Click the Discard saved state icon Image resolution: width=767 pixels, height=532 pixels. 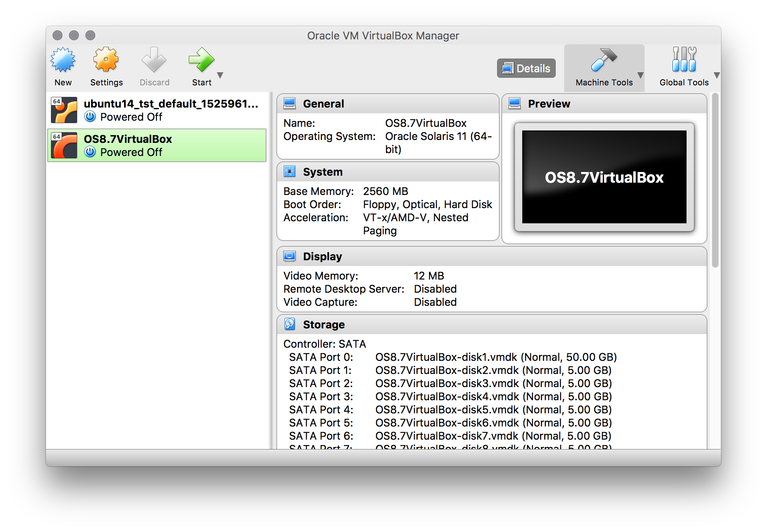tap(154, 60)
